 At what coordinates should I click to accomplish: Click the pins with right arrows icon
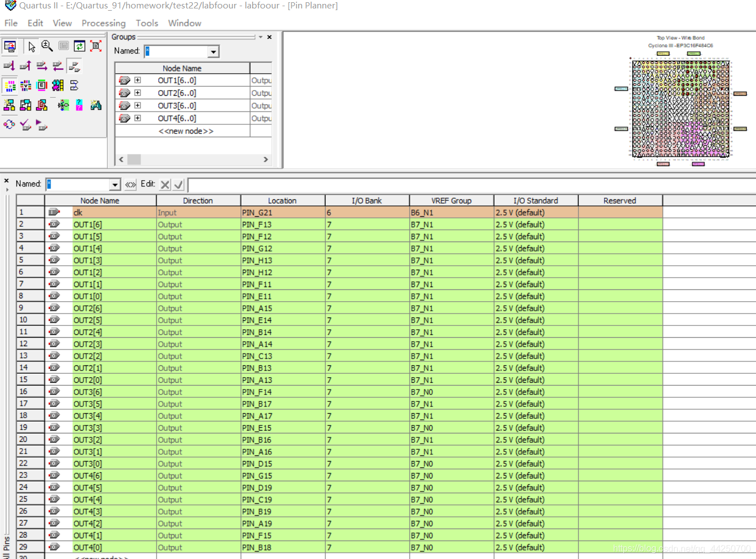pos(42,66)
